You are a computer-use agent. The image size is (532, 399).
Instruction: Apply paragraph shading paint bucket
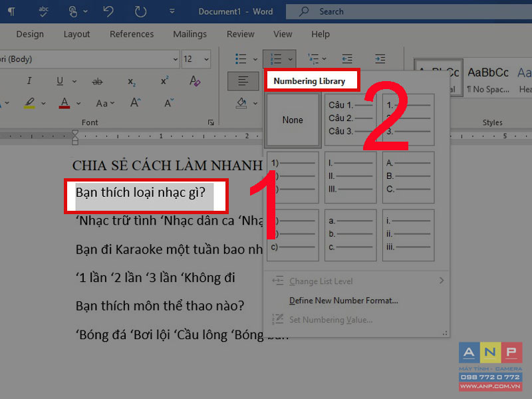241,103
